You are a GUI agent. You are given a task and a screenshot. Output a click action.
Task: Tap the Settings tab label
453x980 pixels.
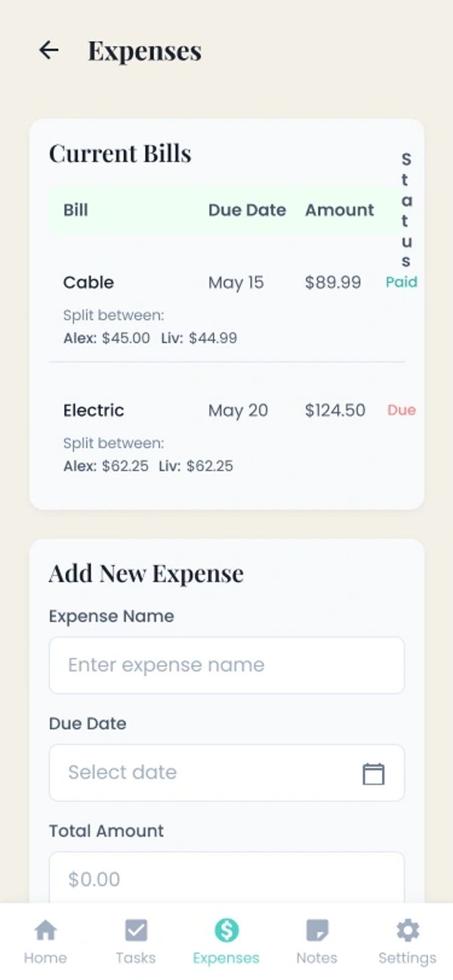407,958
